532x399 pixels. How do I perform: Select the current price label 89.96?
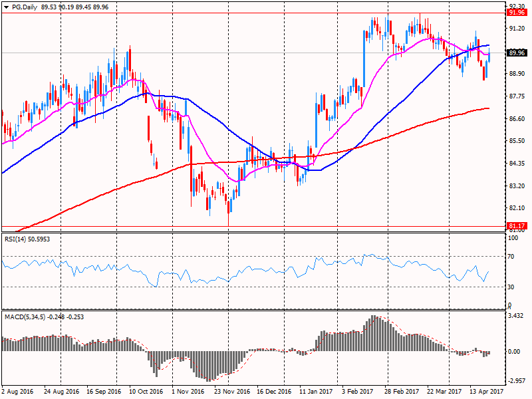pyautogui.click(x=517, y=53)
